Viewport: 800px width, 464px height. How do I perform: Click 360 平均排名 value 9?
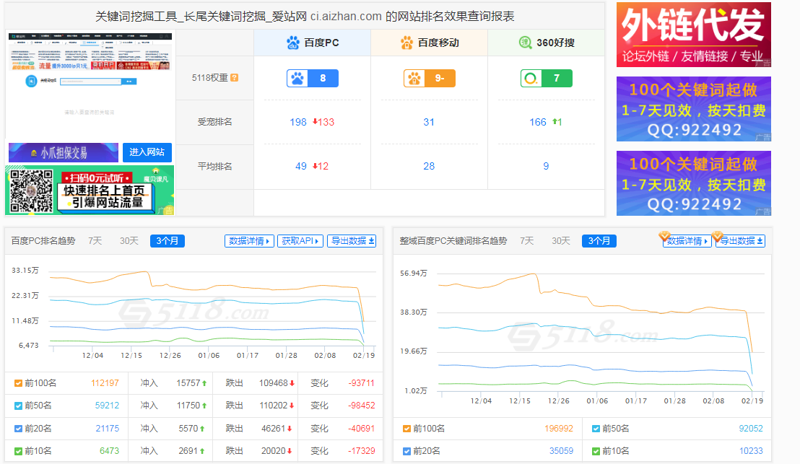[546, 166]
